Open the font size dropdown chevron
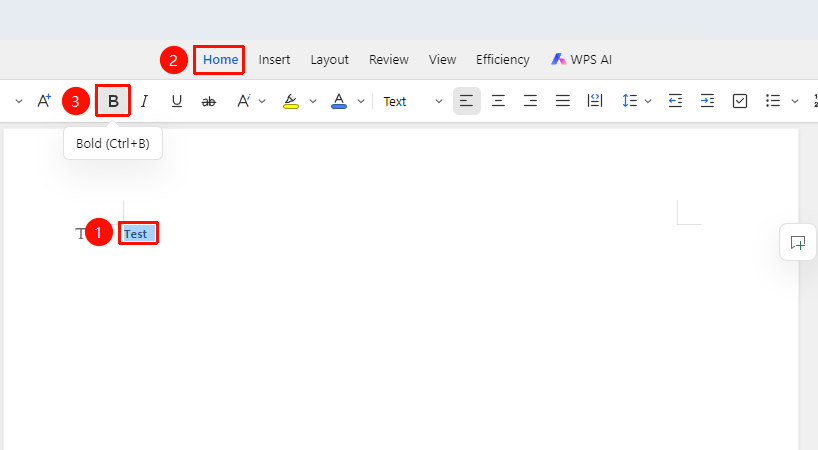This screenshot has height=450, width=818. tap(19, 101)
